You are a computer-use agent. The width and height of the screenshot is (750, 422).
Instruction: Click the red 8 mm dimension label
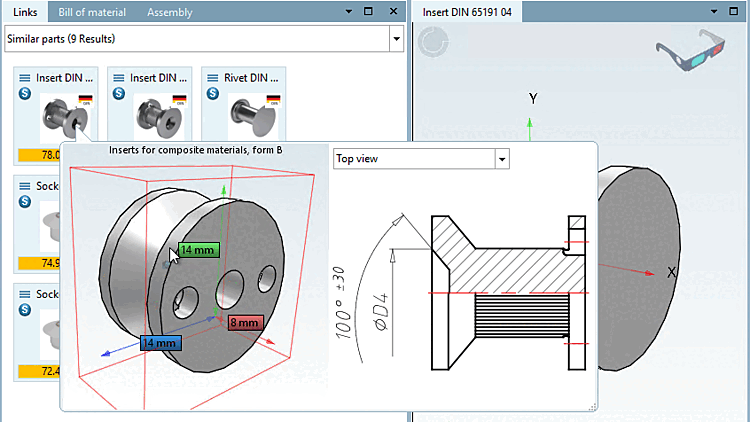pyautogui.click(x=245, y=323)
